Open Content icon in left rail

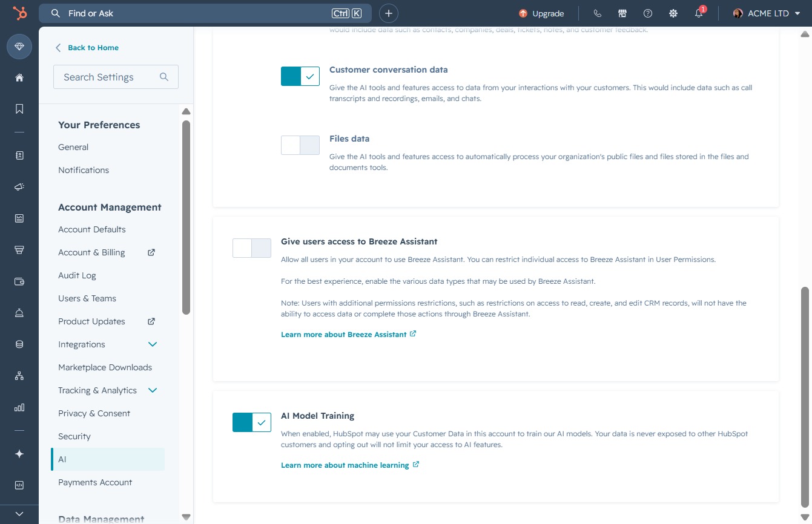click(x=19, y=218)
